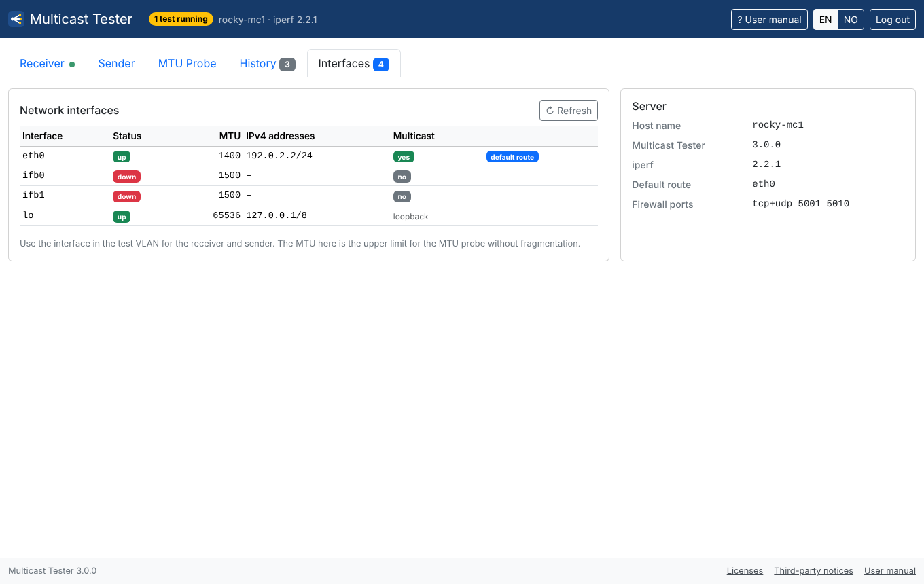Open the Licenses footer link
Viewport: 924px width, 584px height.
[x=745, y=571]
